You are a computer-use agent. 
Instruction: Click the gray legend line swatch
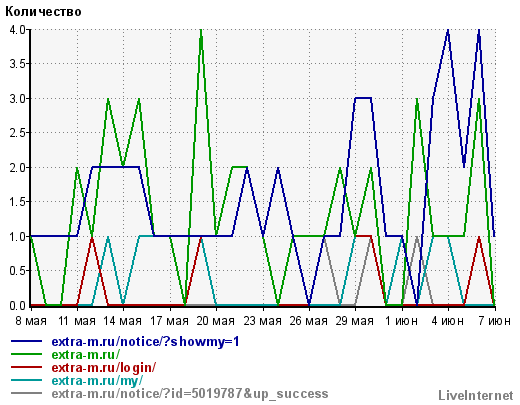[x=27, y=393]
